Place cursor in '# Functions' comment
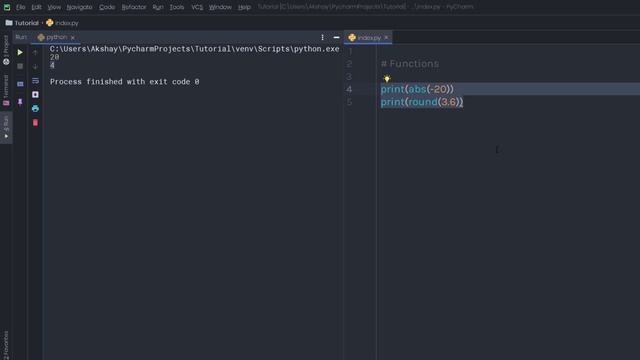The image size is (640, 360). tap(410, 64)
